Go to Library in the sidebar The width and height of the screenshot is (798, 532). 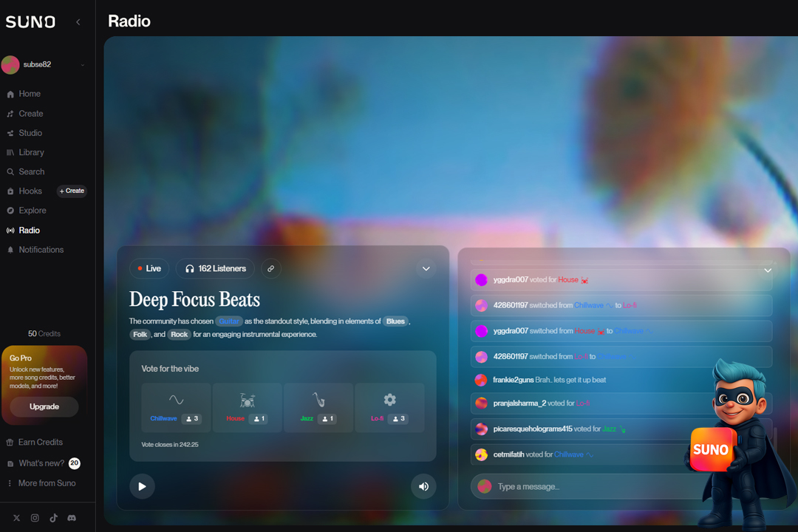point(31,152)
